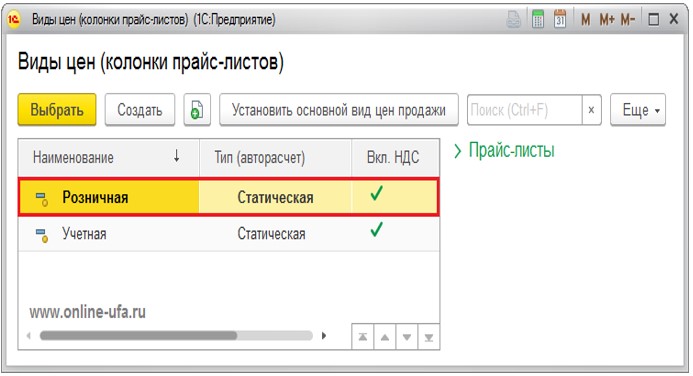Click the right arrow of horizontal scrollbar
The height and width of the screenshot is (376, 693).
324,336
